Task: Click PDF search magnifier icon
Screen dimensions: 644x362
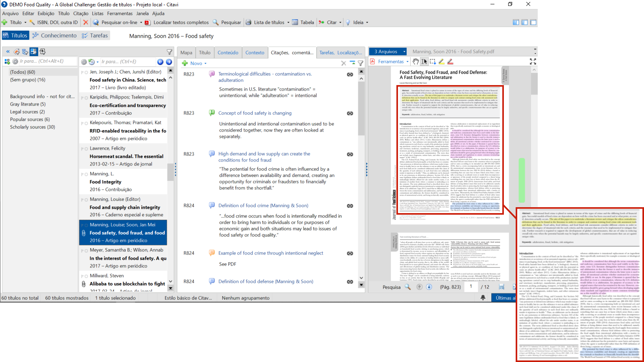Action: [x=408, y=287]
